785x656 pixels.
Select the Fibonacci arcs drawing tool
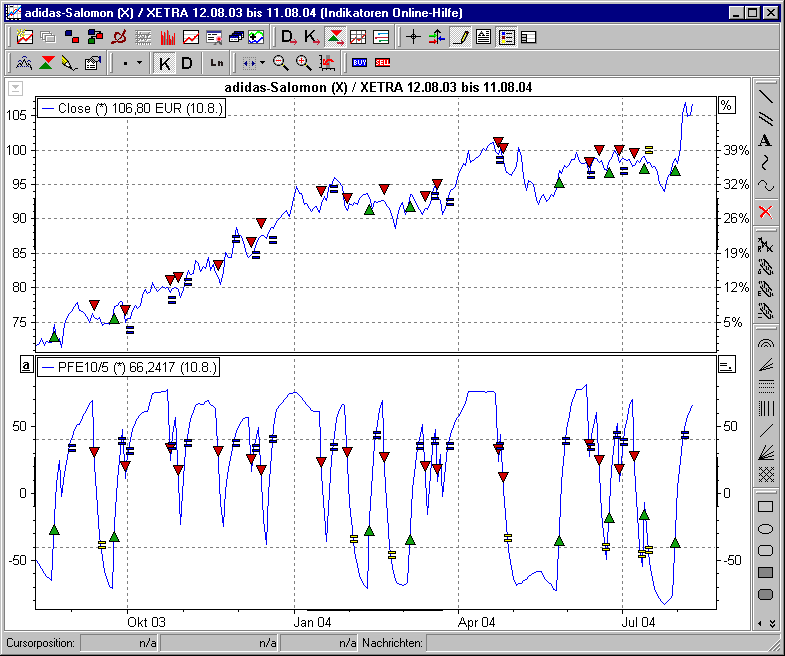765,342
